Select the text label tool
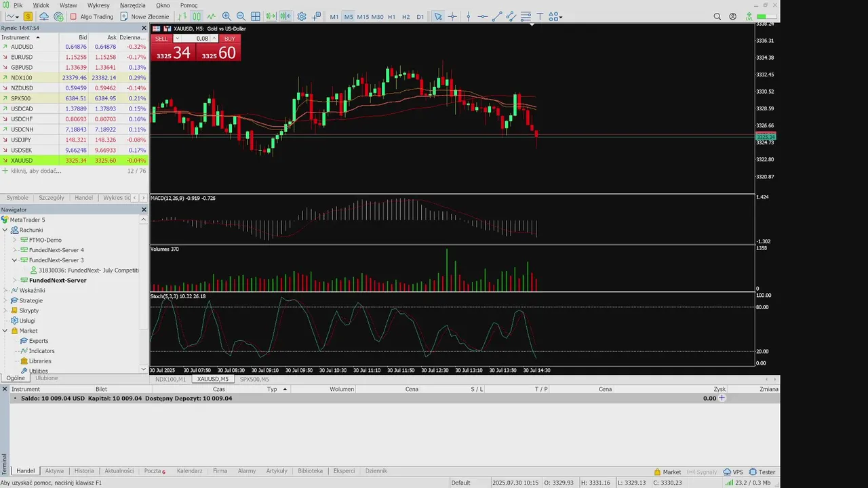 coord(540,16)
